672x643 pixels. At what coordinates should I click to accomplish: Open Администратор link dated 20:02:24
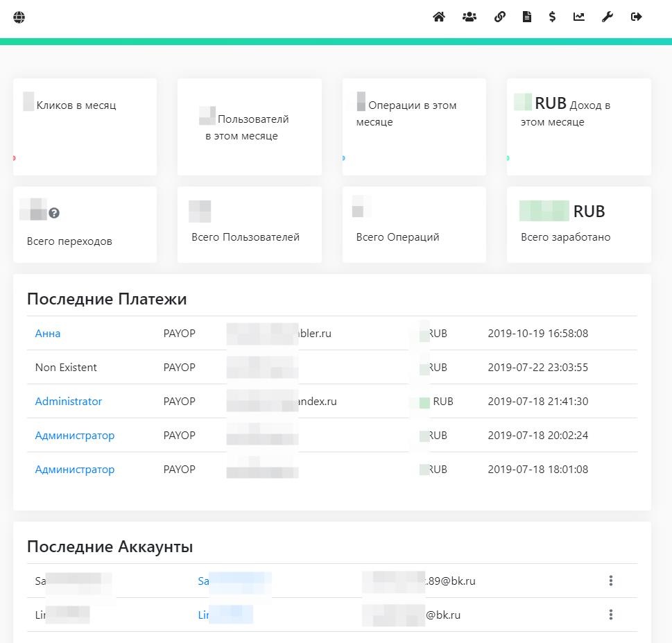tap(75, 436)
